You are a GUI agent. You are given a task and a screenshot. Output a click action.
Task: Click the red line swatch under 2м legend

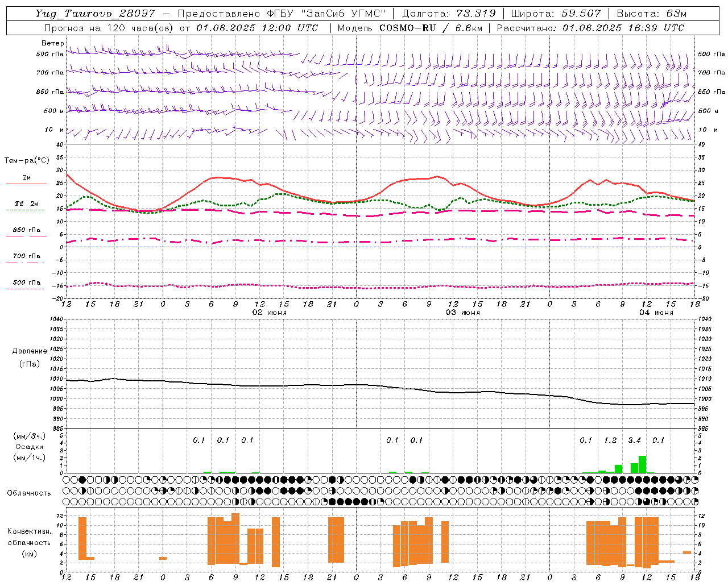[26, 184]
